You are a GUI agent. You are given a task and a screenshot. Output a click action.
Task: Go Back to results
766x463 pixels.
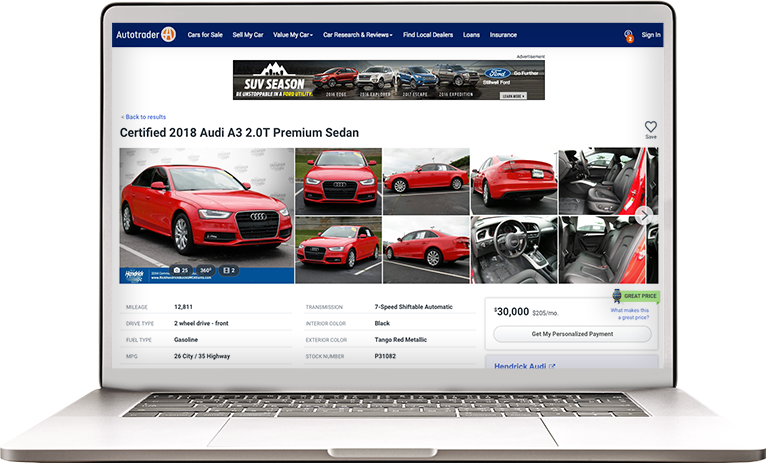(144, 117)
